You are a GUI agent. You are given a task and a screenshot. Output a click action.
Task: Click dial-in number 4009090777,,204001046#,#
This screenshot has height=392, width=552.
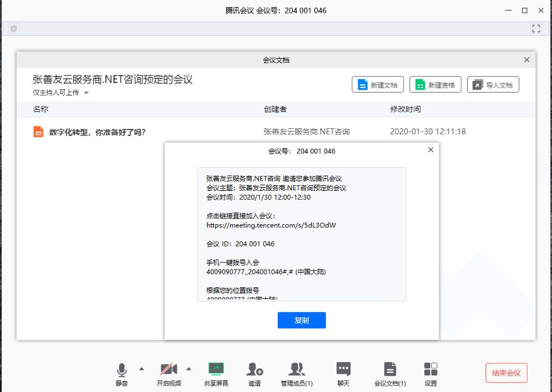250,272
